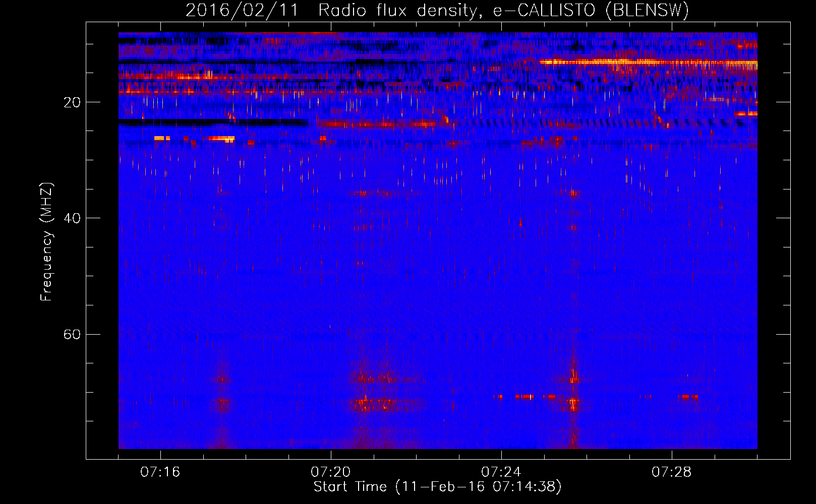Click the 07:24 time tick label
The image size is (816, 504).
click(501, 472)
